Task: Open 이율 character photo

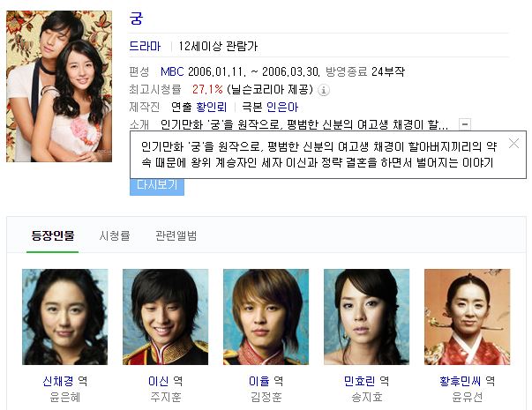Action: click(266, 317)
